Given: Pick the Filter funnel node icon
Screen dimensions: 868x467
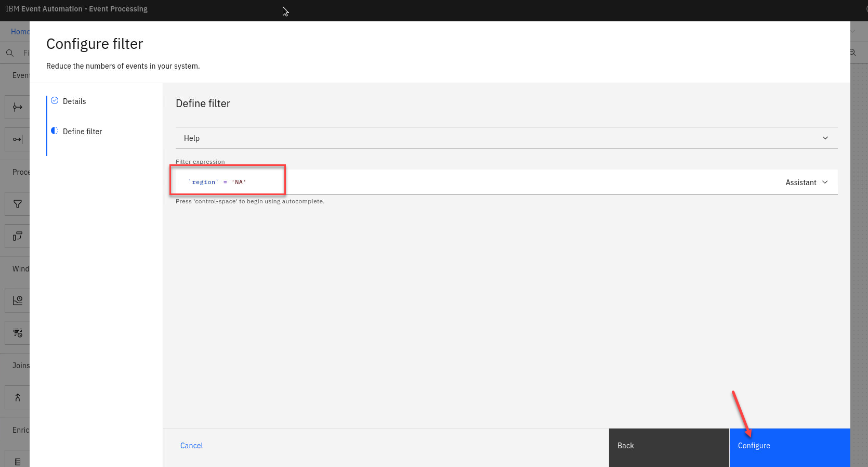Looking at the screenshot, I should [18, 204].
